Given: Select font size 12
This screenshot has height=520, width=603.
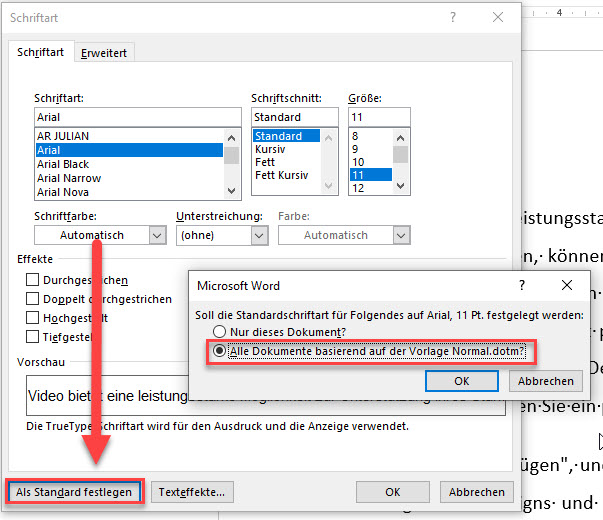Looking at the screenshot, I should pyautogui.click(x=371, y=188).
